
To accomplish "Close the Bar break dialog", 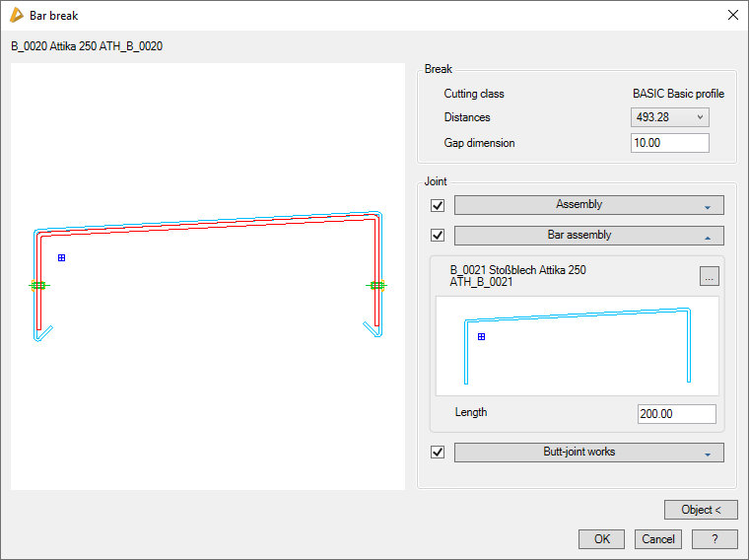I will [731, 15].
